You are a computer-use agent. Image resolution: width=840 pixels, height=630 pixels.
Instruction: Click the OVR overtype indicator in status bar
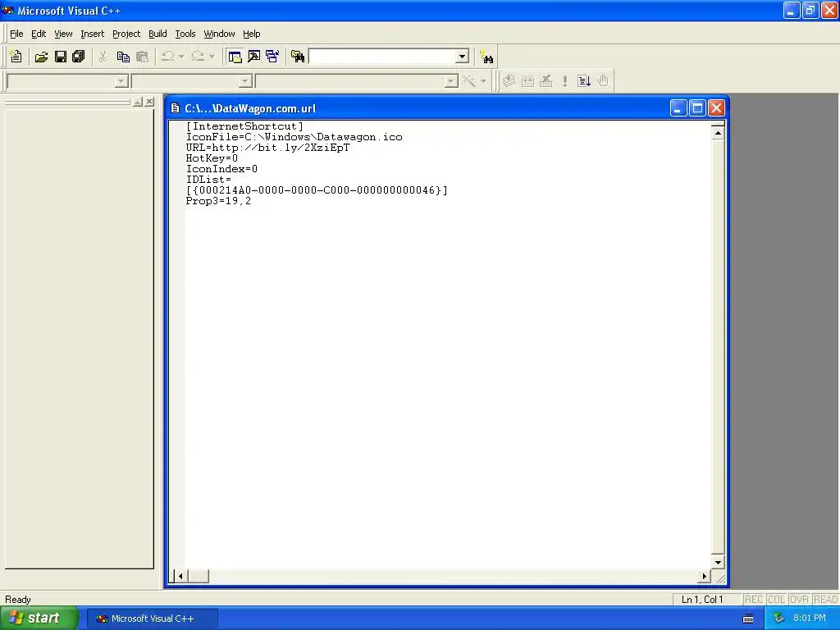point(799,600)
